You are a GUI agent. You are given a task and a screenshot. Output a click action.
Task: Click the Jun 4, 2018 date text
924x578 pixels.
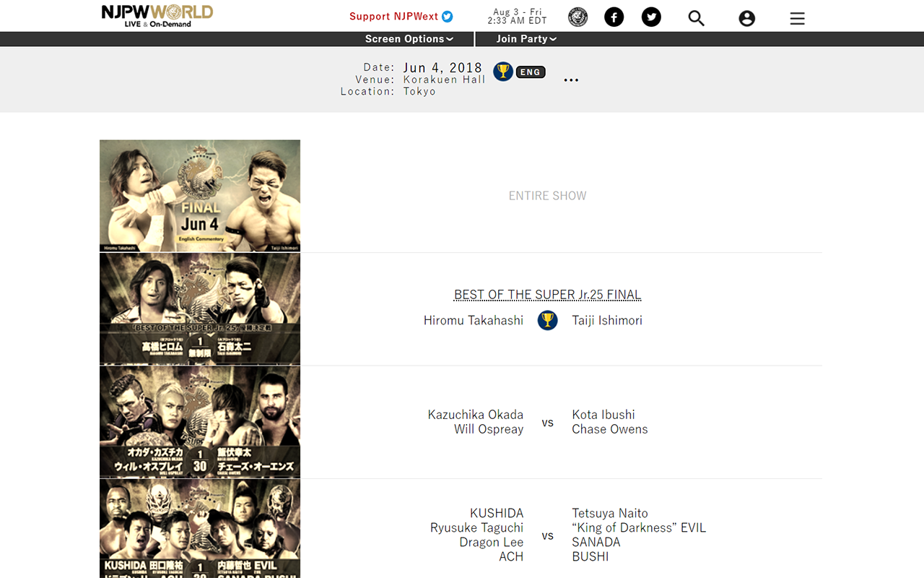coord(443,68)
